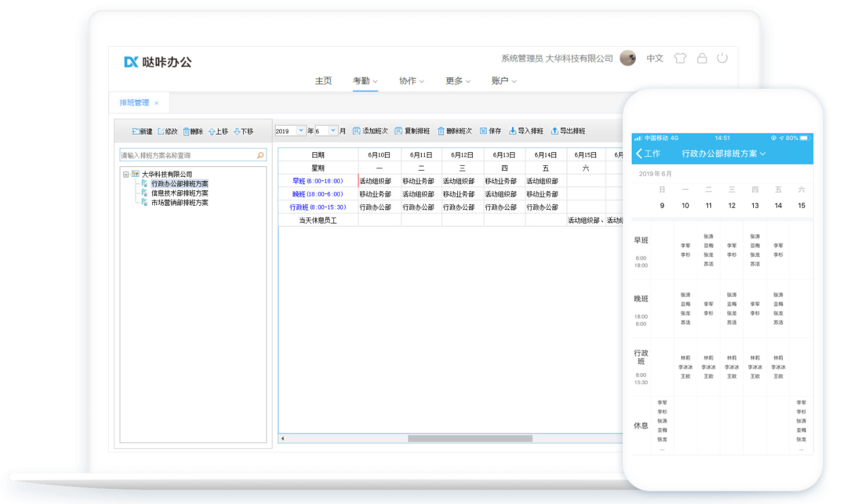The image size is (841, 504).
Task: Click 复制排班 to copy schedule
Action: pyautogui.click(x=412, y=131)
